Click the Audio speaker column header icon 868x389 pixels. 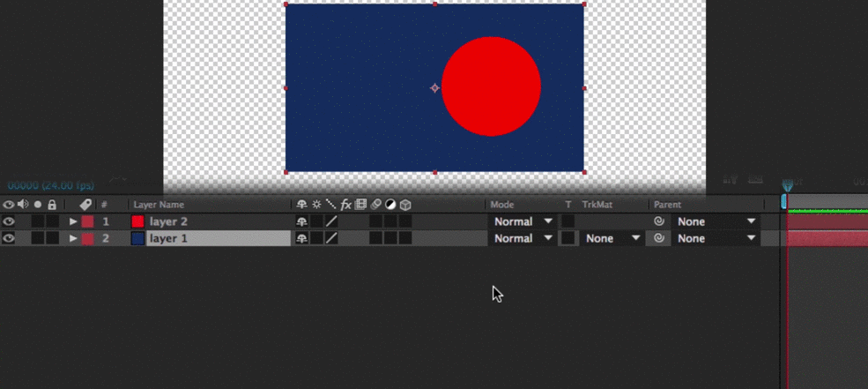point(23,205)
